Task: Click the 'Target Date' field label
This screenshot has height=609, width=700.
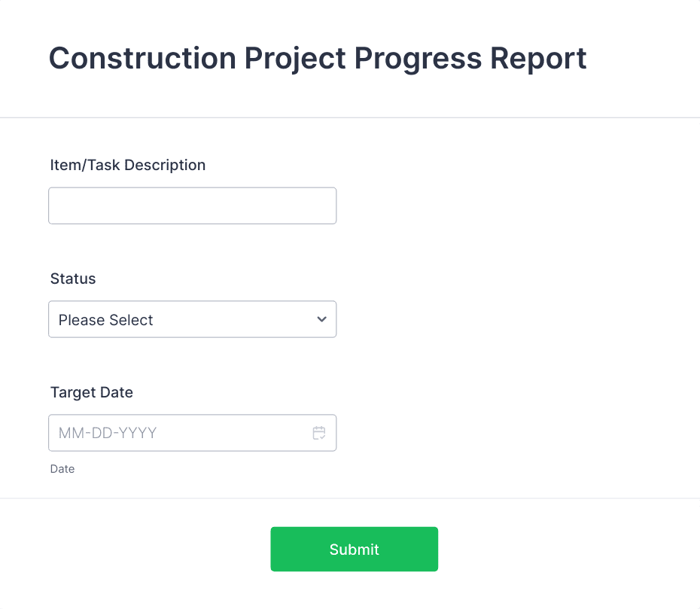Action: pos(92,392)
